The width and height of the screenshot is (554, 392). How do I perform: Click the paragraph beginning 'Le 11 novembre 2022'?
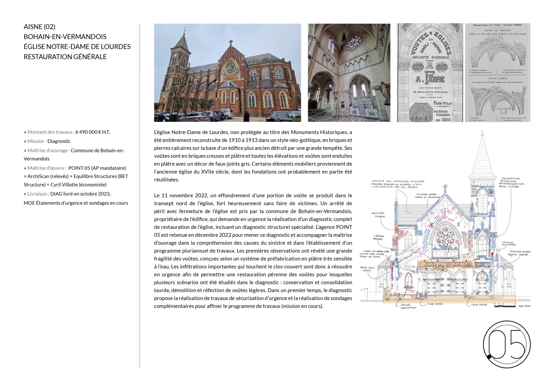253,251
